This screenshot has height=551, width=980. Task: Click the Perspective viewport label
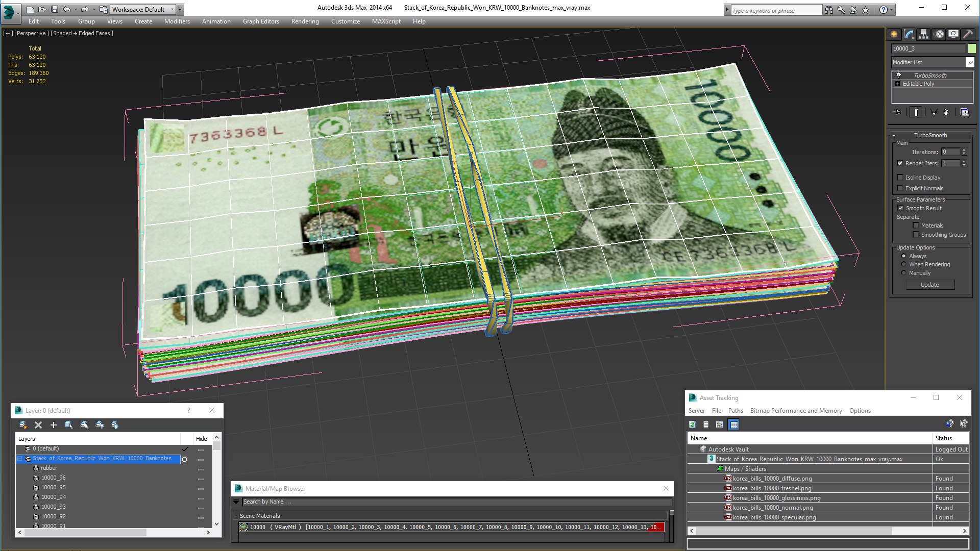click(x=32, y=33)
